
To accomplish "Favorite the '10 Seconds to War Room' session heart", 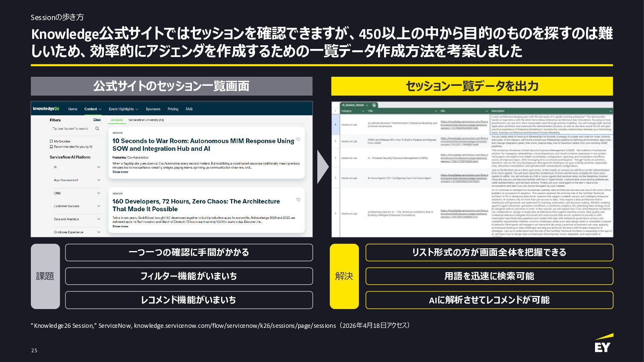I will [298, 139].
